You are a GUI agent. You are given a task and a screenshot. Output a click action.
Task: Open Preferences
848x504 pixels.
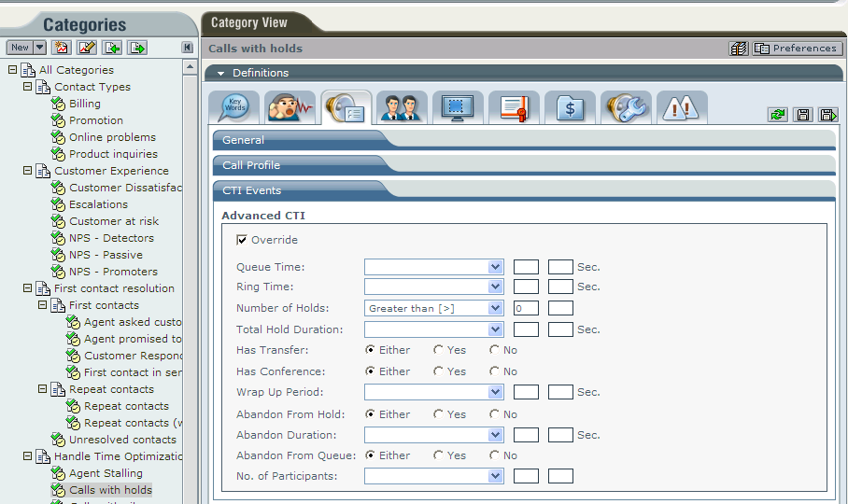[798, 49]
